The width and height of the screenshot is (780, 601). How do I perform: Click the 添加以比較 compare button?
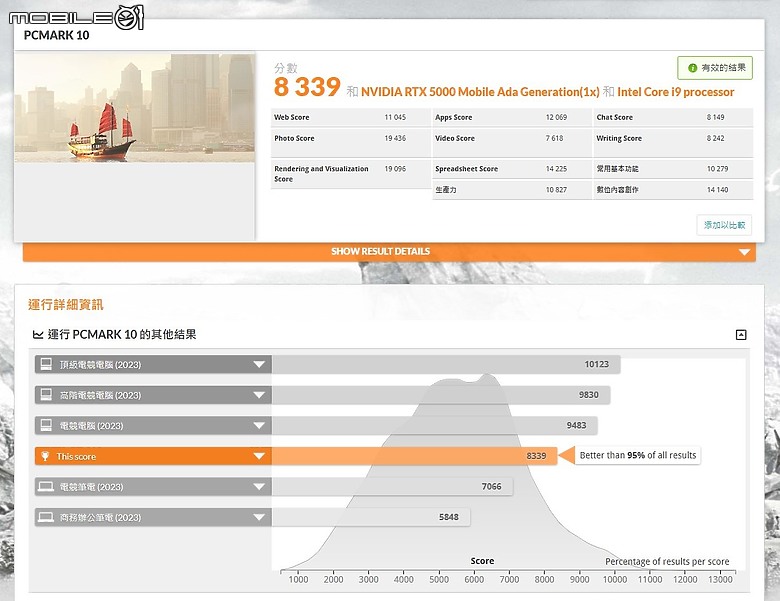click(x=724, y=225)
